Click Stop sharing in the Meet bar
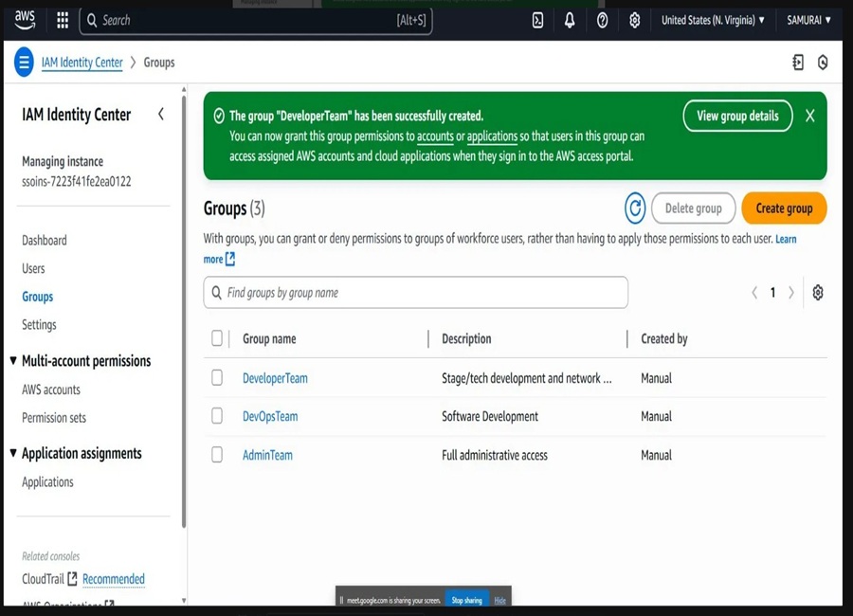The width and height of the screenshot is (853, 616). pos(466,600)
